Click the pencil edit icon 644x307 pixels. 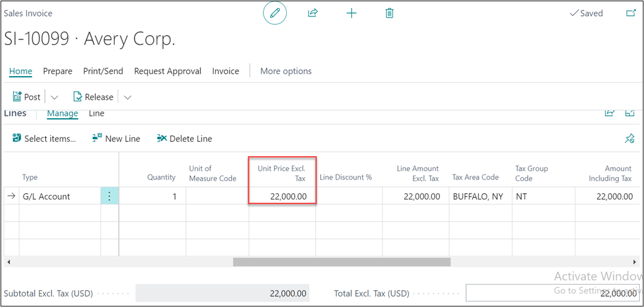click(275, 13)
